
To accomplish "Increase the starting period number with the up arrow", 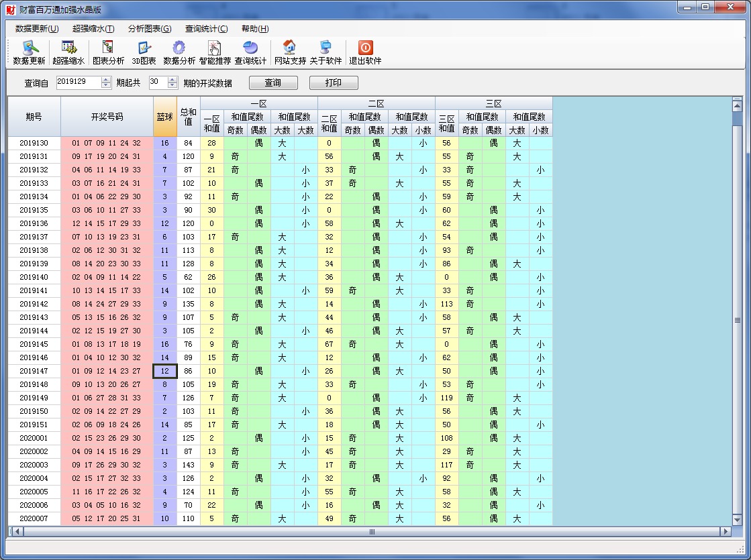I will (x=106, y=80).
